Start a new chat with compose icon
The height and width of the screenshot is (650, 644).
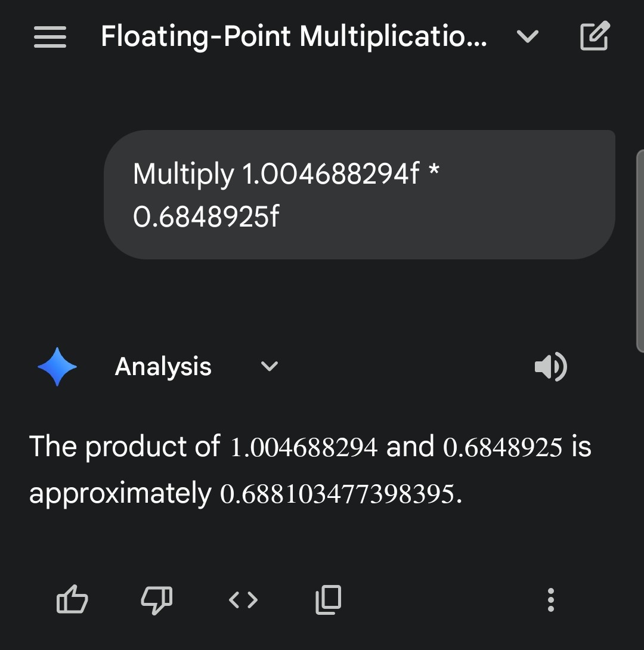(x=595, y=36)
